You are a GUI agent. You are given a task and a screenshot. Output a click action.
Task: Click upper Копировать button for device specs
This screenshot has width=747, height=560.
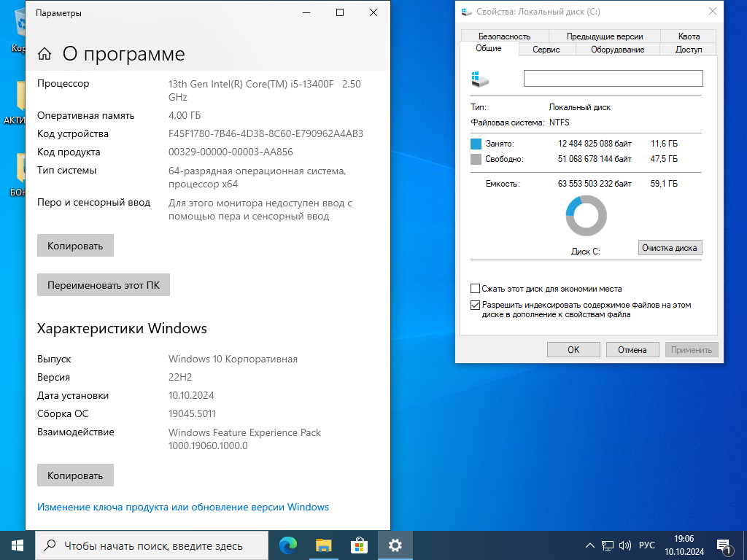tap(75, 246)
